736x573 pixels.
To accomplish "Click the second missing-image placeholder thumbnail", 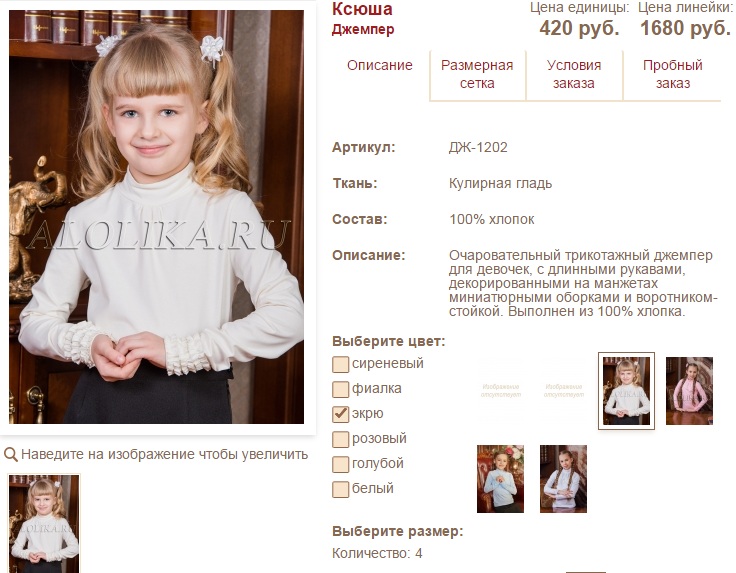I will click(x=563, y=390).
